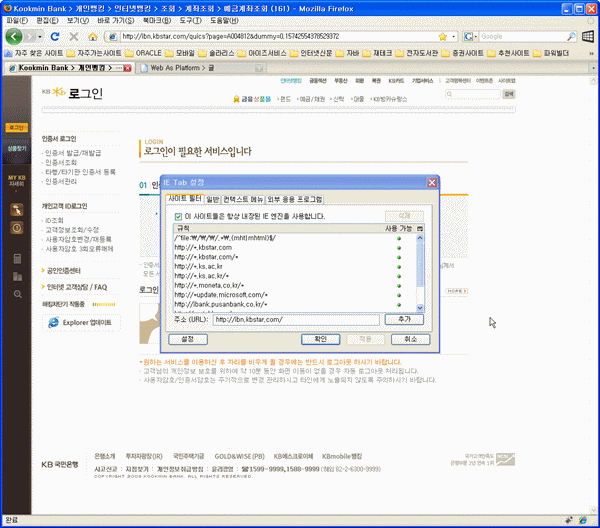This screenshot has width=600, height=528.
Task: Click the IE engine icon in status bar
Action: pyautogui.click(x=583, y=520)
